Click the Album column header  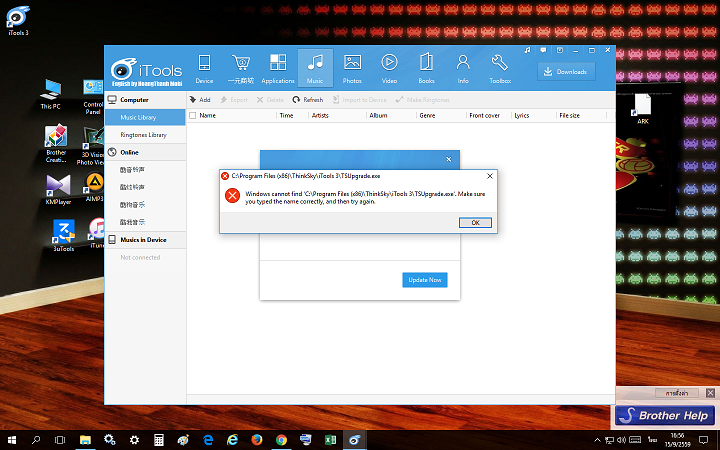point(378,116)
